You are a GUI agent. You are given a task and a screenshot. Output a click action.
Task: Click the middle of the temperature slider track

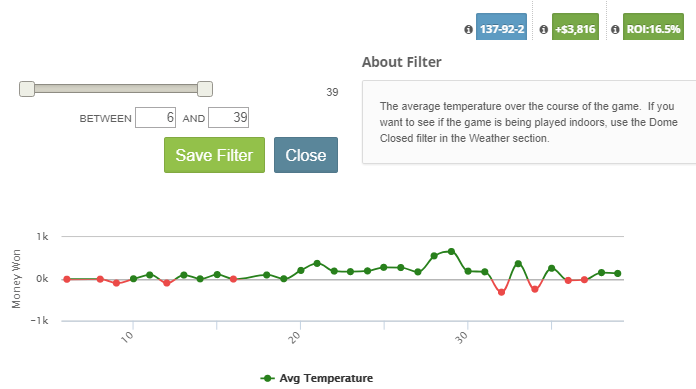tap(116, 89)
